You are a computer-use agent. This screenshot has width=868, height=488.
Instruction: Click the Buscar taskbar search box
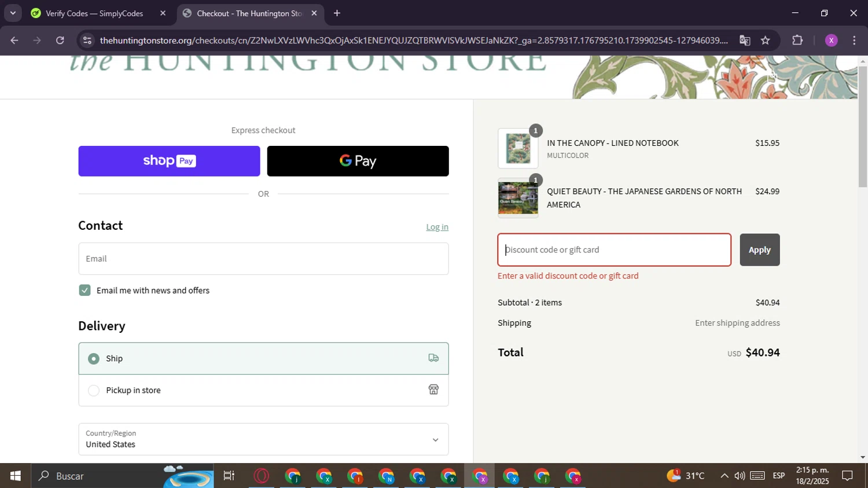point(123,476)
